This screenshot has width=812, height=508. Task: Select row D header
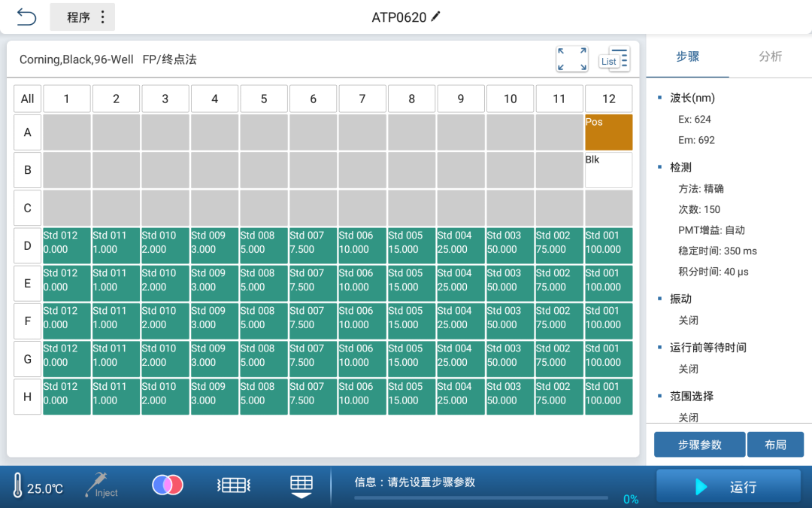[28, 245]
